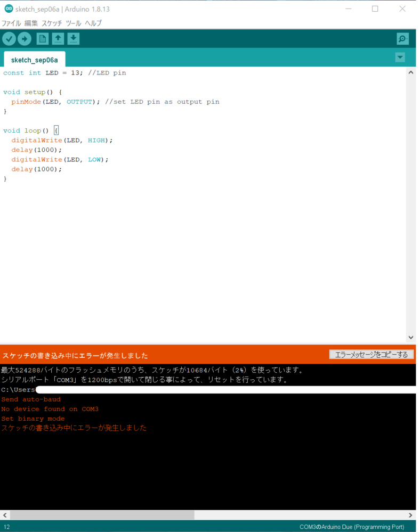Open the Serial Monitor magnifier icon
The height and width of the screenshot is (532, 420).
(x=402, y=38)
